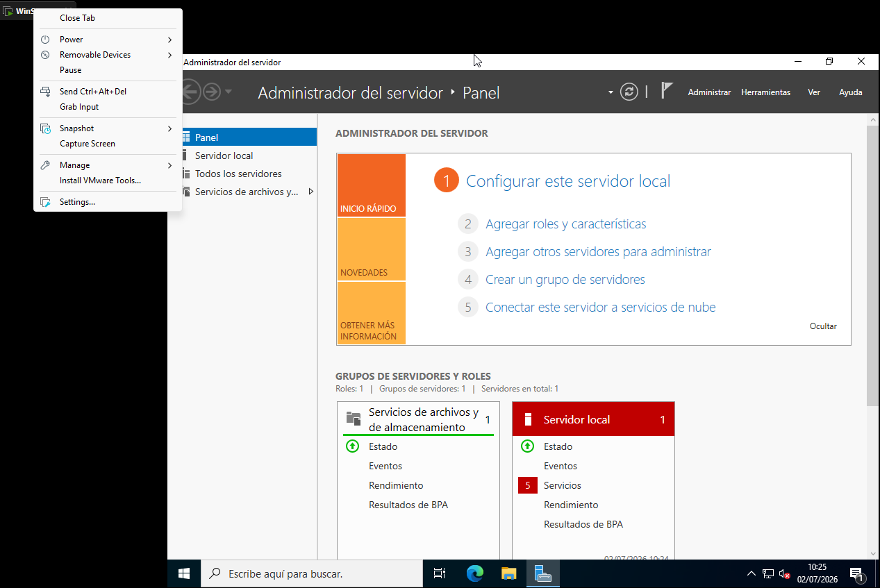Click Configurar este servidor local link
This screenshot has height=588, width=880.
pos(568,181)
